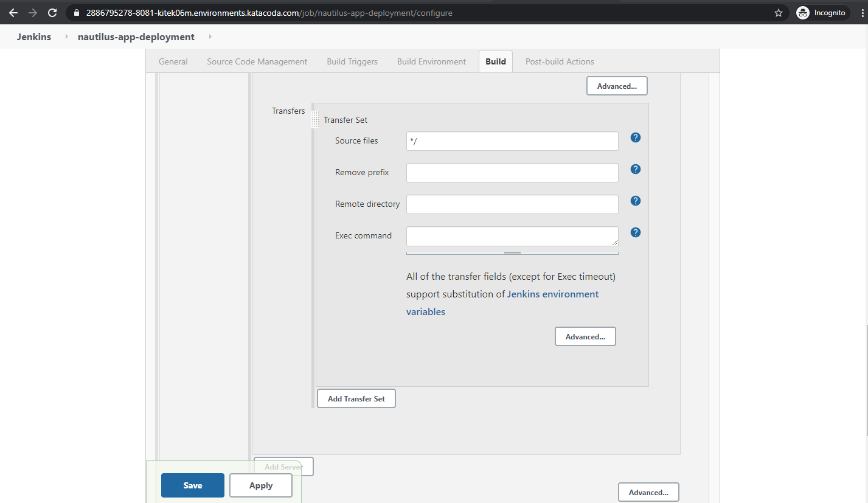Click browser back arrow

13,13
